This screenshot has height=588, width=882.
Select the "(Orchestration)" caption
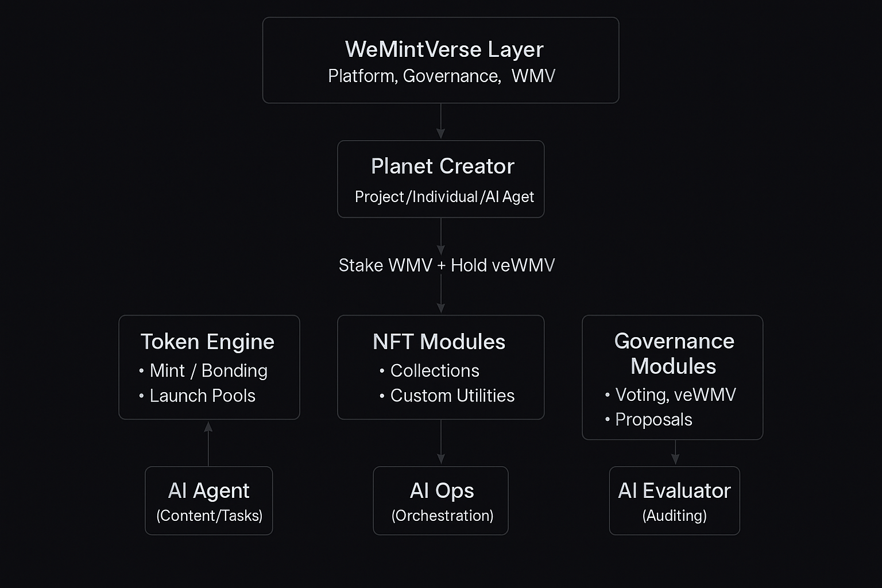442,516
